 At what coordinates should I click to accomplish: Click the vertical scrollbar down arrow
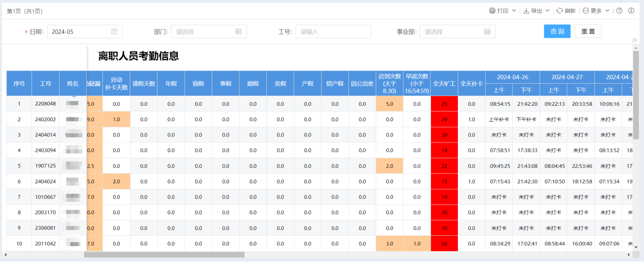point(636,247)
